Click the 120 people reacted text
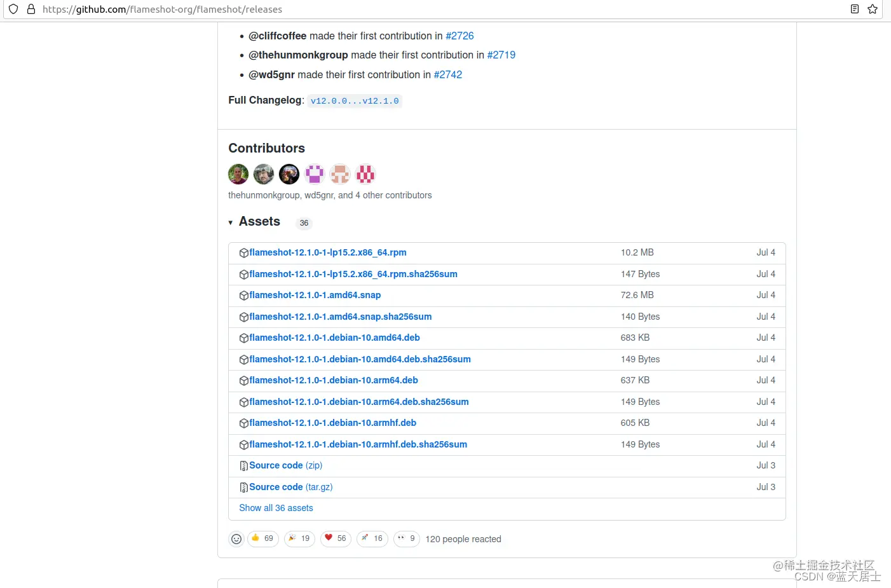Image resolution: width=891 pixels, height=588 pixels. [463, 540]
